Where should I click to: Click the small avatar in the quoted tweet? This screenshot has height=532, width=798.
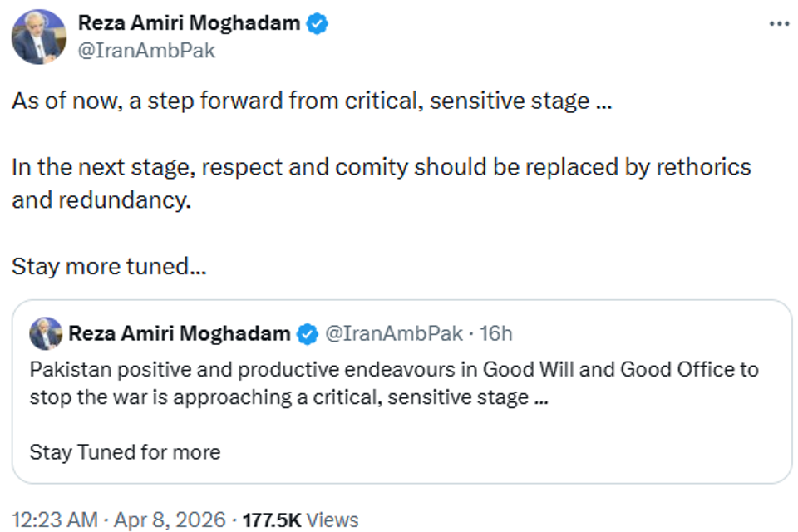[x=46, y=333]
